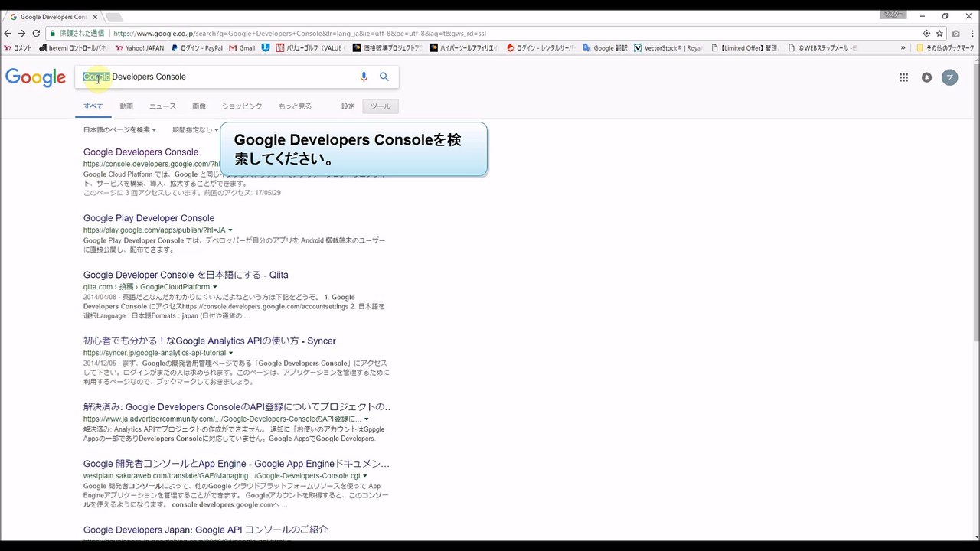Open the もっと見る menu
The height and width of the screenshot is (551, 980).
pos(295,106)
